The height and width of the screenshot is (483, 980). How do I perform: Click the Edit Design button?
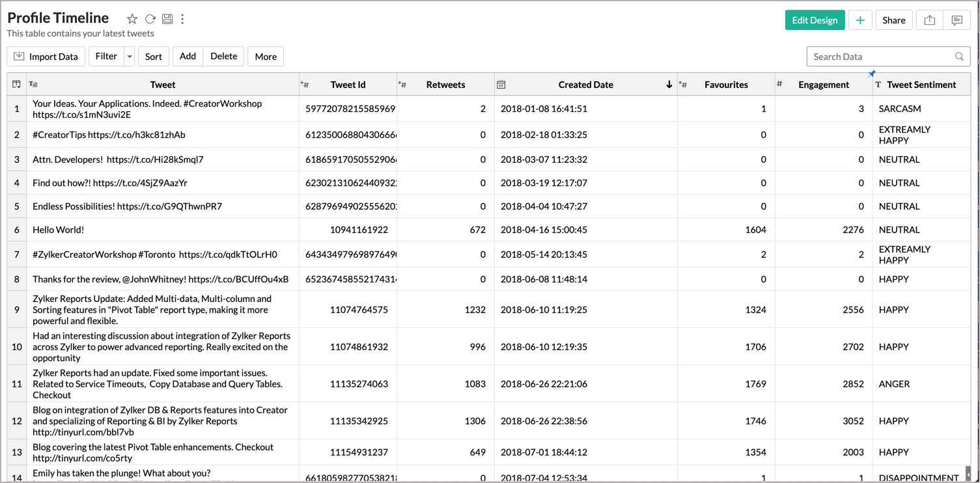tap(815, 20)
